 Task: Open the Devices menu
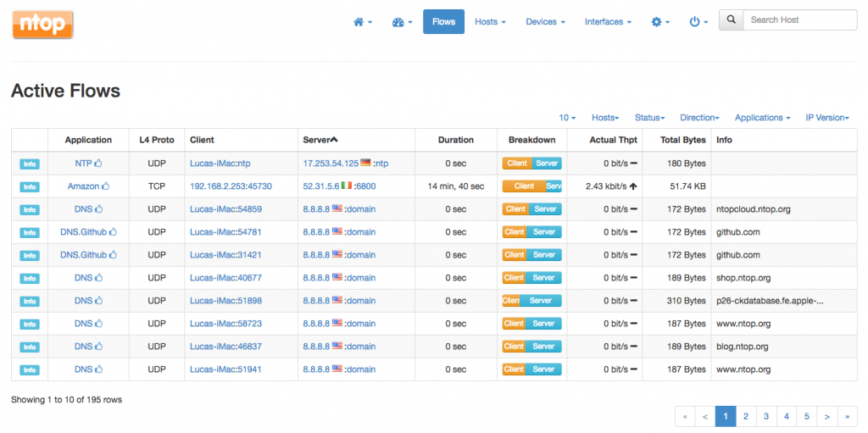545,22
